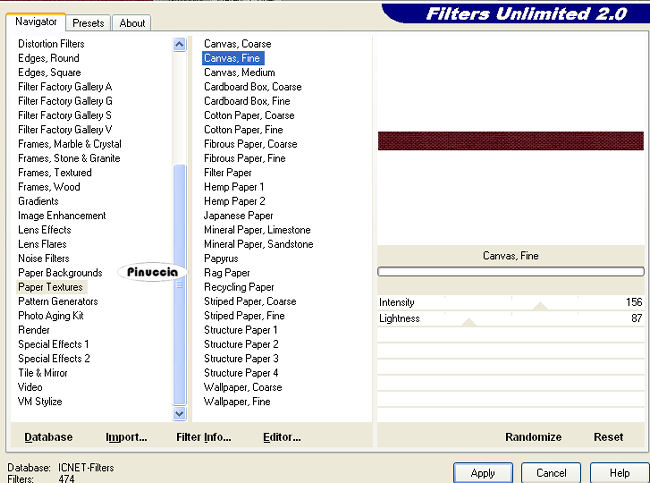This screenshot has height=483, width=650.
Task: Select the Special Effects 1 category
Action: pyautogui.click(x=53, y=344)
